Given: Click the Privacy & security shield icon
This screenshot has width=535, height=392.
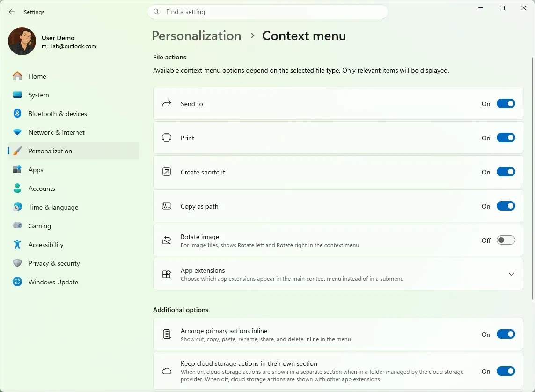Looking at the screenshot, I should [x=17, y=263].
